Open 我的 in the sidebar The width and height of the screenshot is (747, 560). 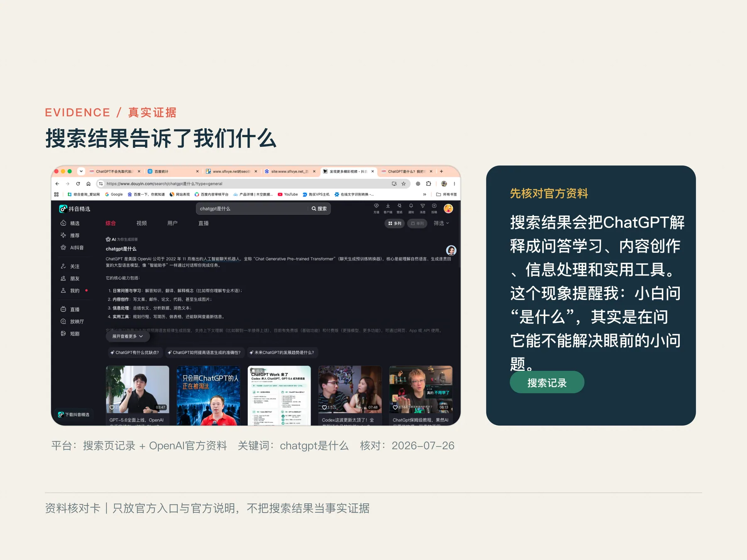pos(70,291)
